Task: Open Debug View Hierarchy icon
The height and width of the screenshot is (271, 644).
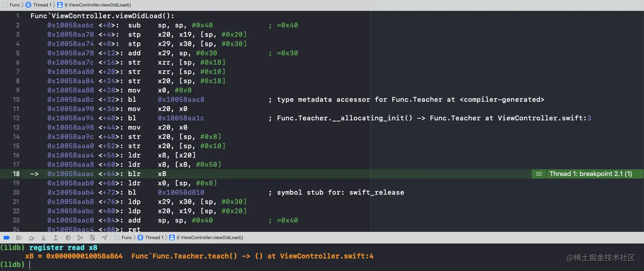Action: [x=68, y=237]
